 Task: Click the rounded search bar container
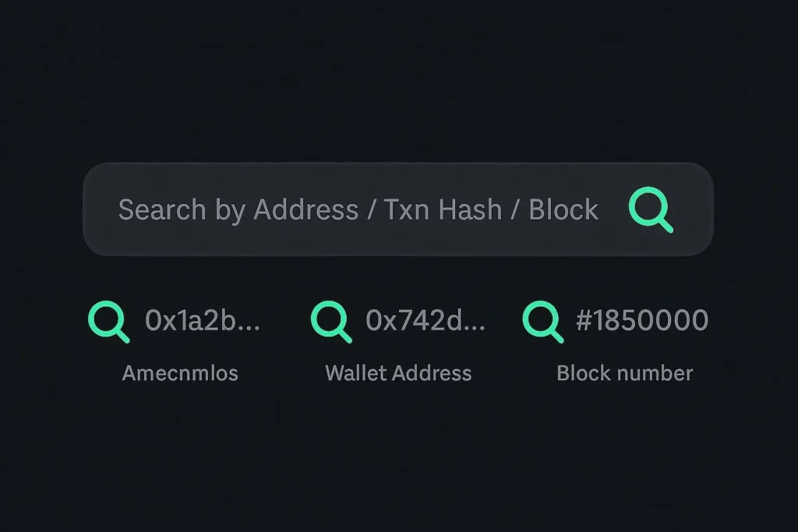point(397,207)
